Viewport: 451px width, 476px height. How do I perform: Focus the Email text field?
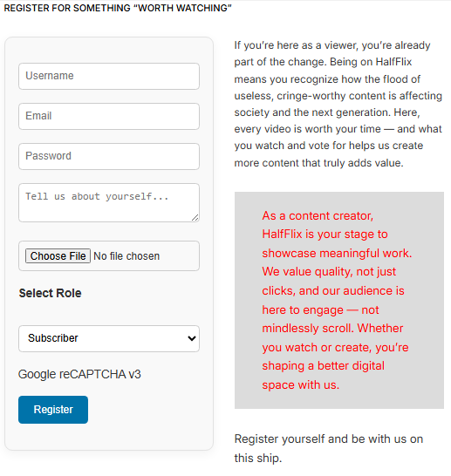click(x=109, y=116)
